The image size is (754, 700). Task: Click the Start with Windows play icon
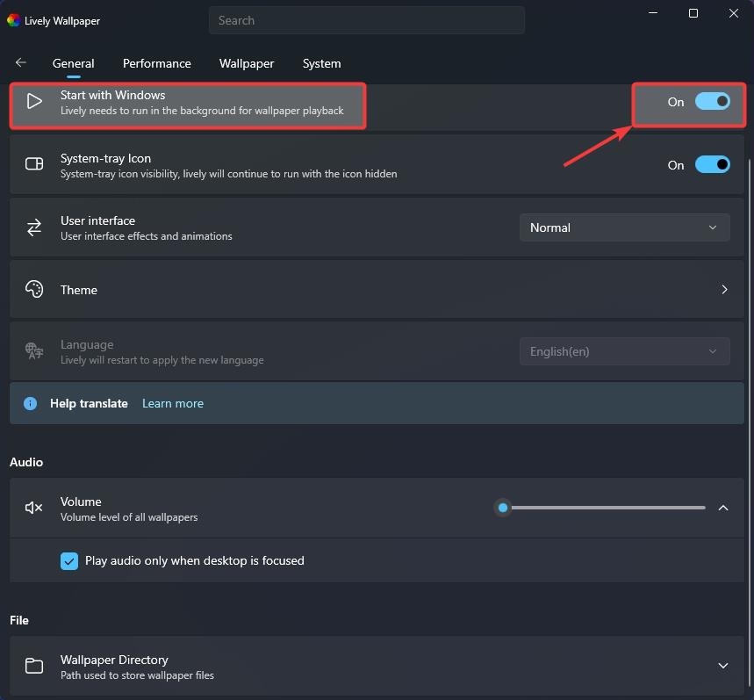coord(34,102)
